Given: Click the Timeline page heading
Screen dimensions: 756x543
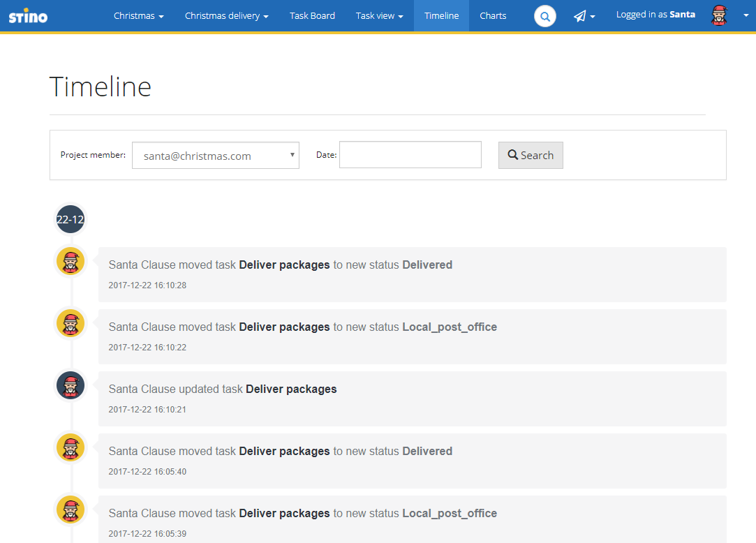Looking at the screenshot, I should [101, 87].
